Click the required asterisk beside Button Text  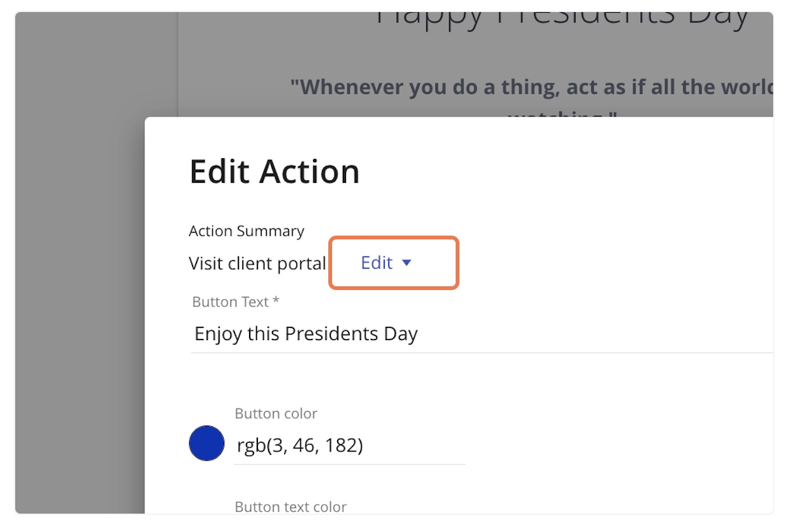point(276,301)
